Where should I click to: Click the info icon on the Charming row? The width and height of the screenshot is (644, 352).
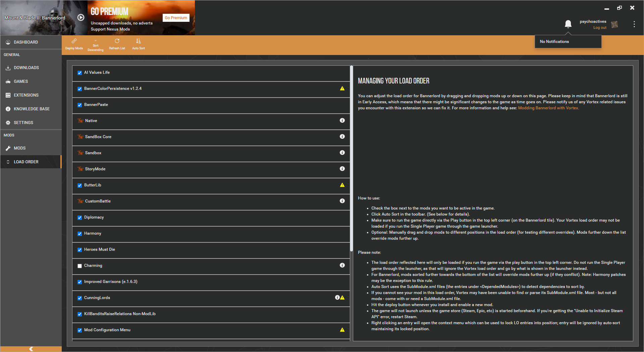(342, 265)
